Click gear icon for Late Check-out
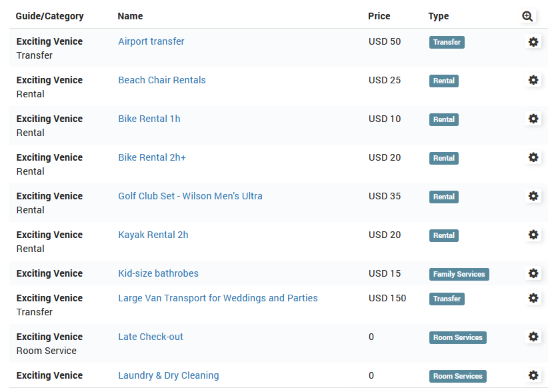This screenshot has height=392, width=560. (533, 337)
